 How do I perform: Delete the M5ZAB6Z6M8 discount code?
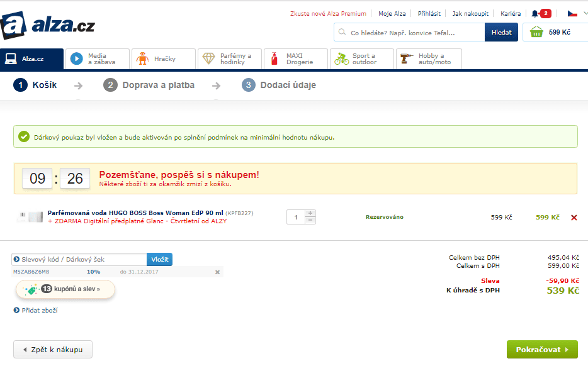(x=218, y=272)
